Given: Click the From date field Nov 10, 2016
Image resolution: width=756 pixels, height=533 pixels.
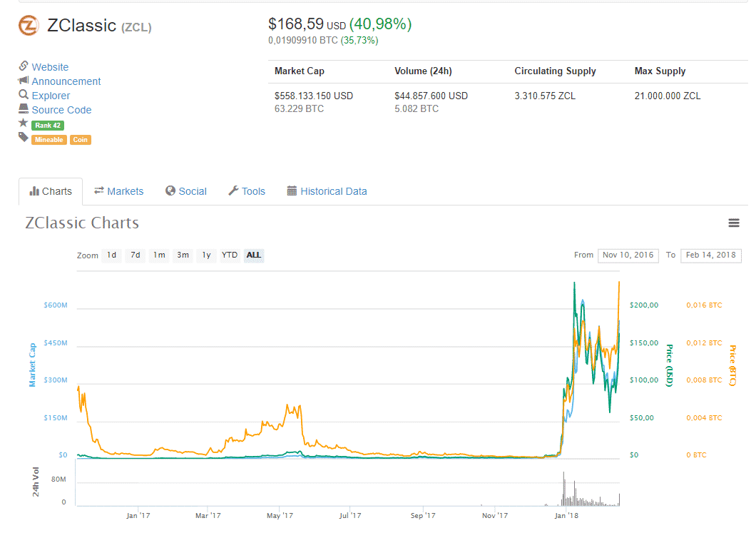Looking at the screenshot, I should (x=628, y=255).
